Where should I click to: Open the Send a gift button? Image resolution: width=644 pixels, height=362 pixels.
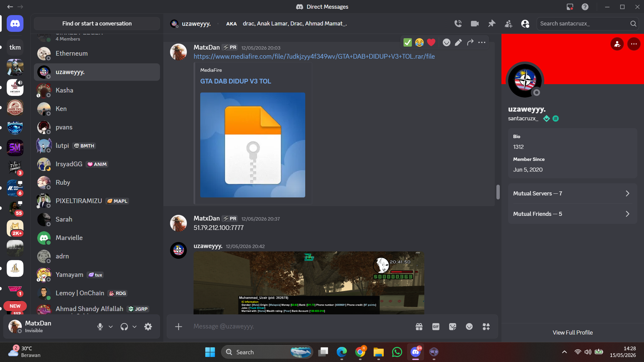(x=419, y=326)
